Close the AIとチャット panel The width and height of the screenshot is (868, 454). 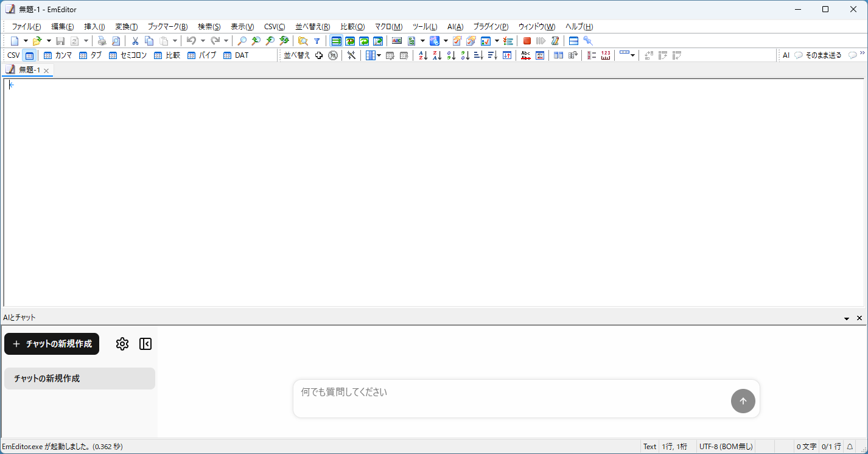(x=859, y=318)
